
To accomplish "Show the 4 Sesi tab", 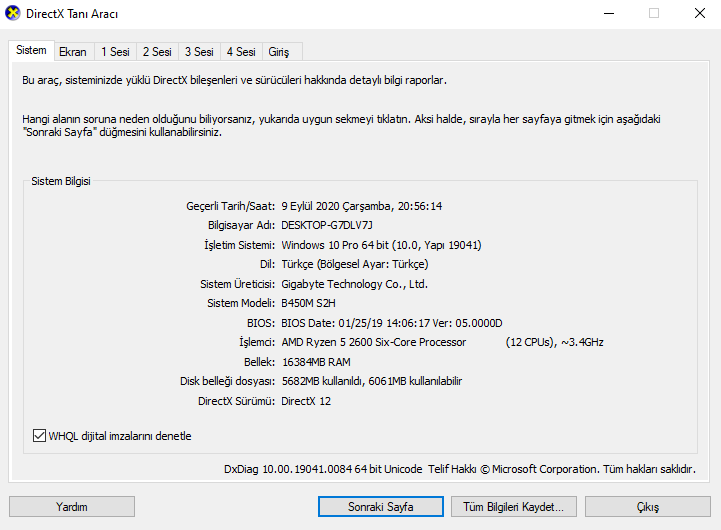I will click(x=241, y=52).
